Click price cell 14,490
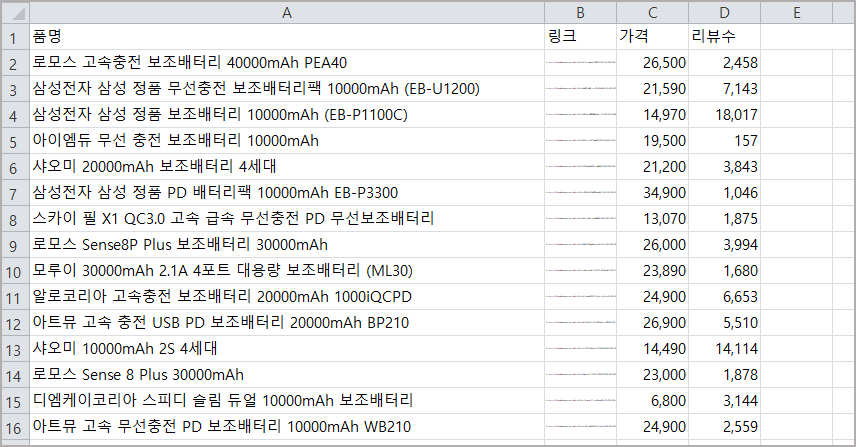Viewport: 856px width, 447px height. tap(652, 349)
